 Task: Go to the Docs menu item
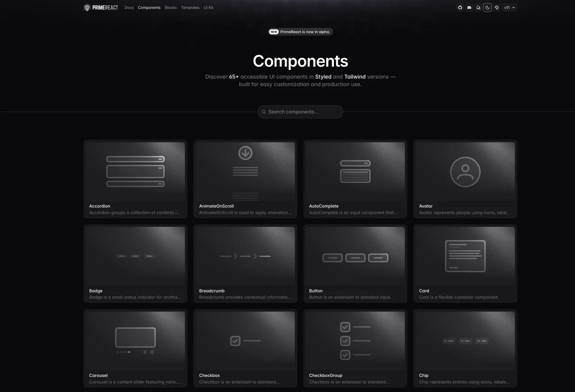(x=129, y=8)
